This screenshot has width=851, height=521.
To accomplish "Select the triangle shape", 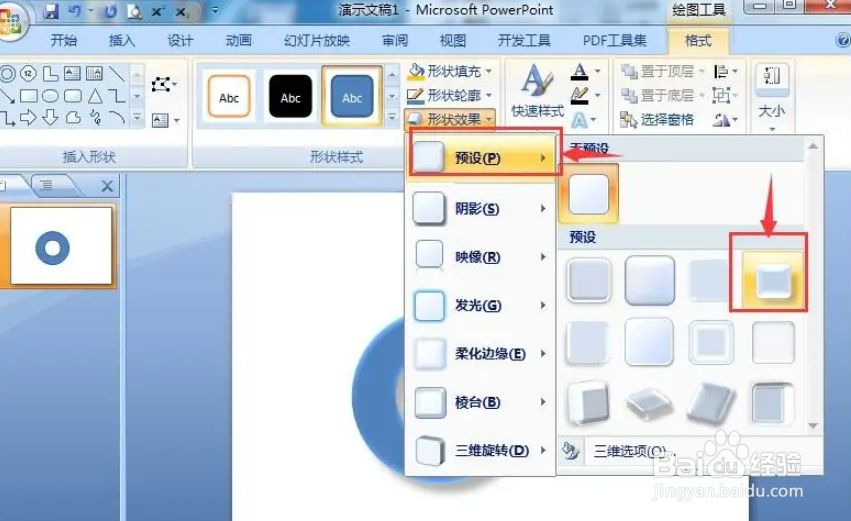I will click(x=95, y=96).
